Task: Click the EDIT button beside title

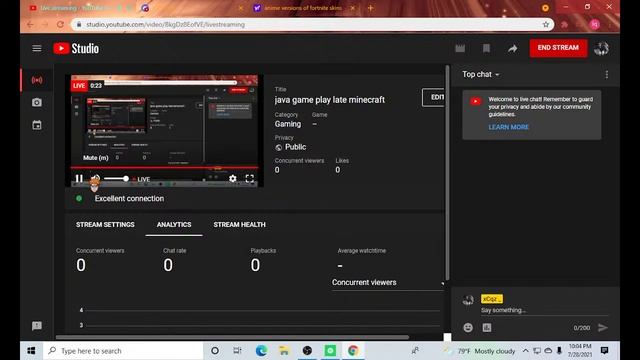Action: click(434, 97)
